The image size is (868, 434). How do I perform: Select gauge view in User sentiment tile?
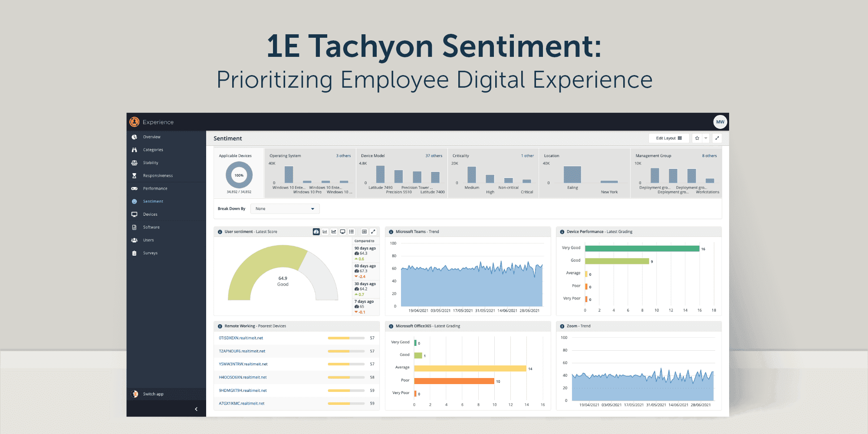click(x=316, y=232)
